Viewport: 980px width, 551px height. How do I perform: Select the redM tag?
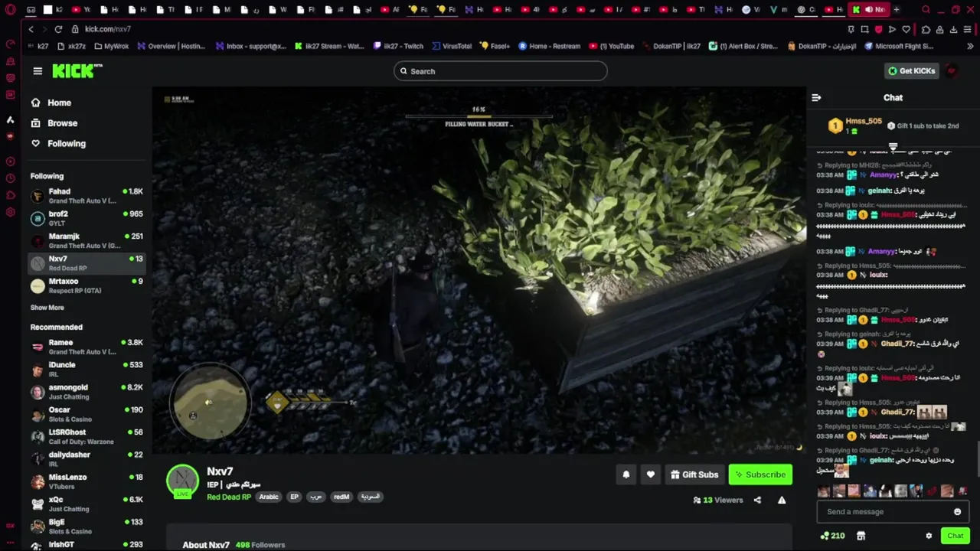[x=341, y=497]
